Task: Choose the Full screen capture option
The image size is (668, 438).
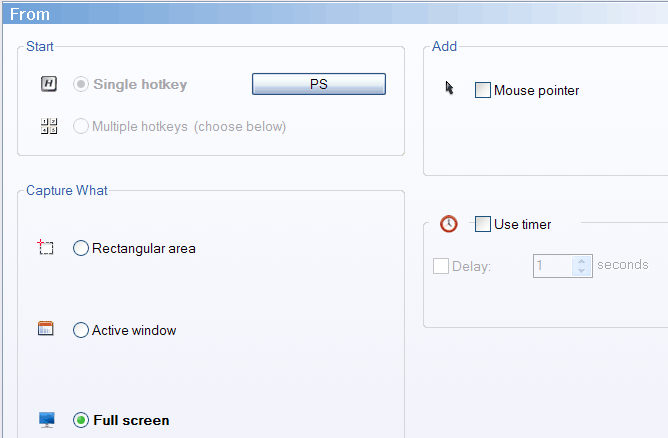Action: [81, 420]
